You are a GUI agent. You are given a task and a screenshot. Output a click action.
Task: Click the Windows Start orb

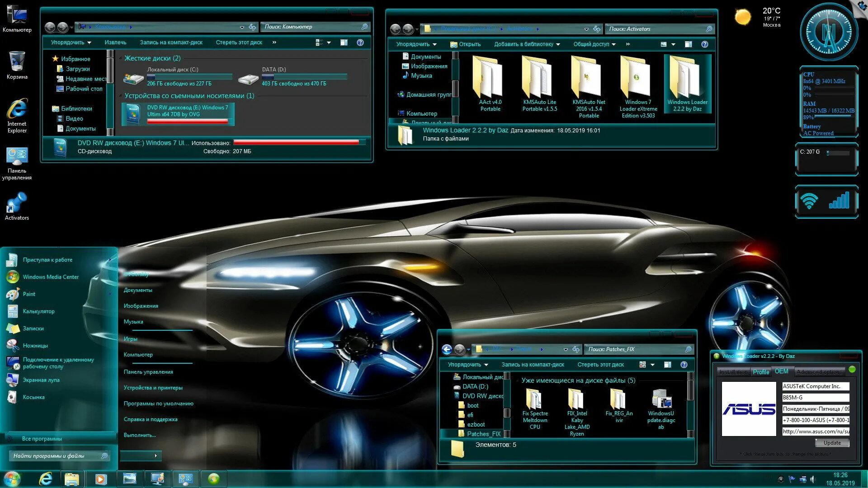pyautogui.click(x=12, y=479)
